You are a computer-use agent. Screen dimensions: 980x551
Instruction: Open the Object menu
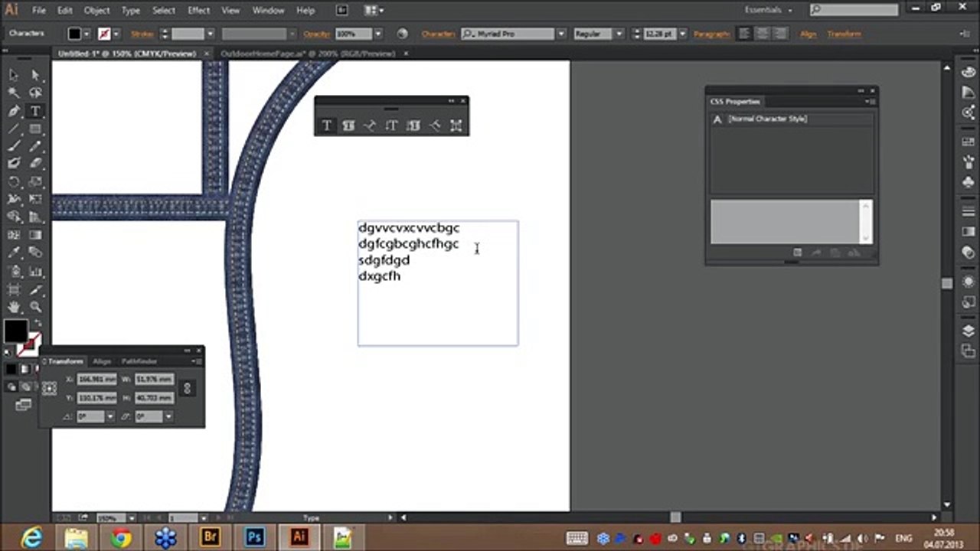pos(96,10)
